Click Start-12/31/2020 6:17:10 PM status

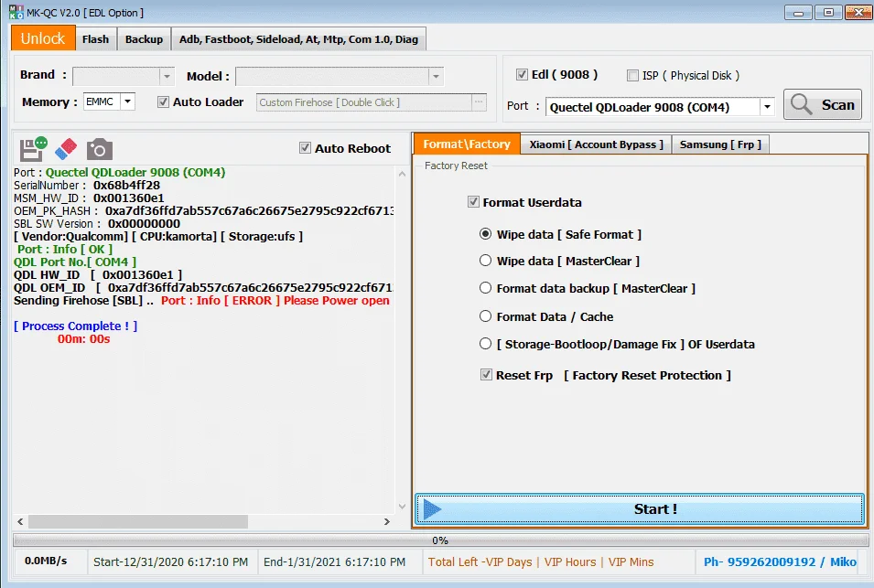click(x=170, y=561)
